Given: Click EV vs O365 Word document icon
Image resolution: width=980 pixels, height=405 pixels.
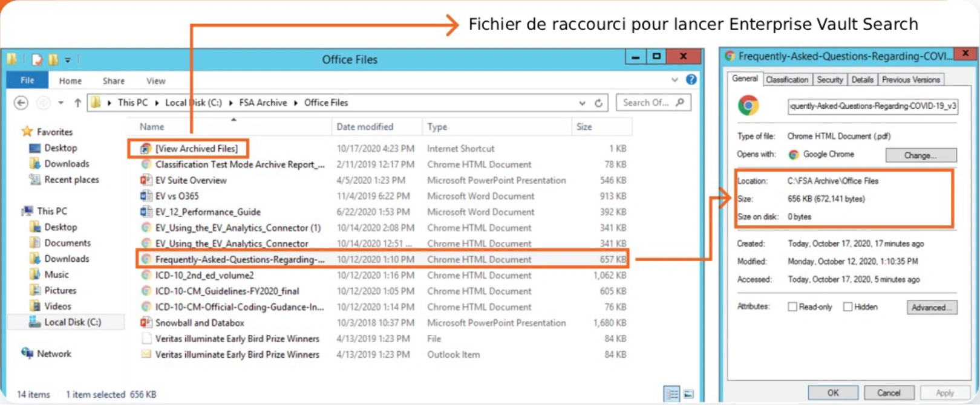Looking at the screenshot, I should pyautogui.click(x=146, y=196).
